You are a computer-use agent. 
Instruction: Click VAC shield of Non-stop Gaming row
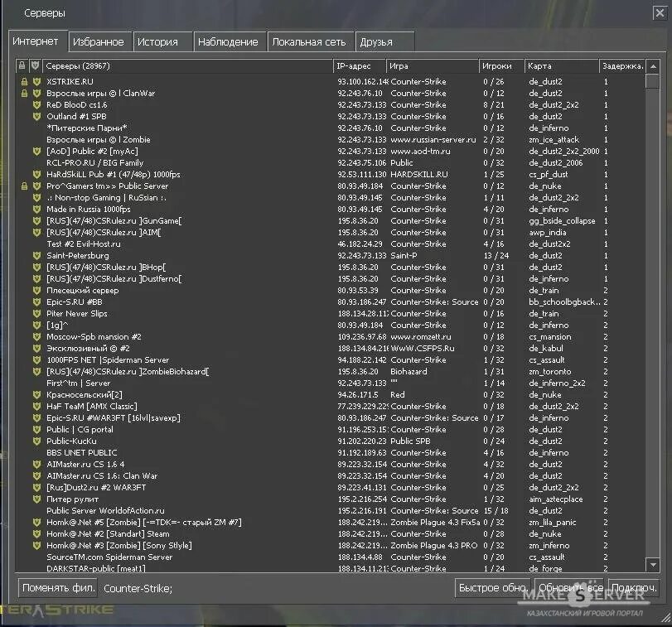36,197
